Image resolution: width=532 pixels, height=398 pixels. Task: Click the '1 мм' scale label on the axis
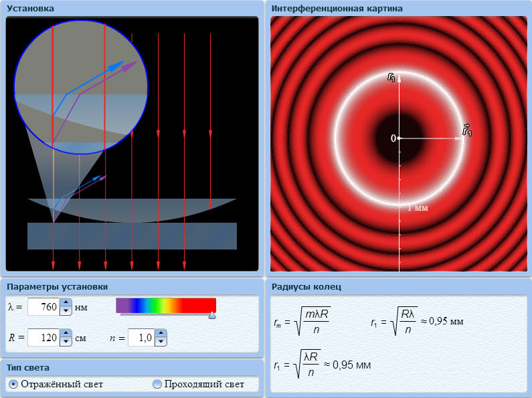pos(418,208)
